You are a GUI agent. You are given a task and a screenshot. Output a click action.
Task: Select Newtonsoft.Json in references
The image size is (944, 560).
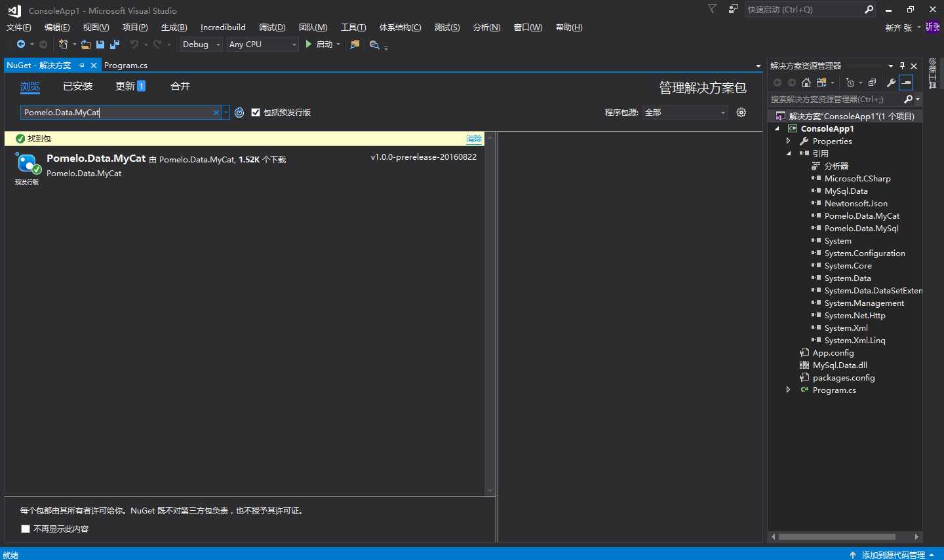(855, 204)
